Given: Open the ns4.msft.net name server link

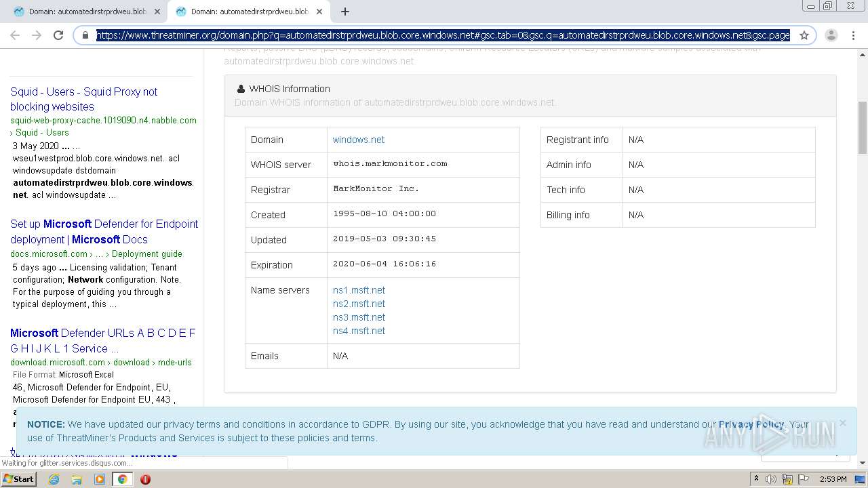Looking at the screenshot, I should [x=359, y=331].
